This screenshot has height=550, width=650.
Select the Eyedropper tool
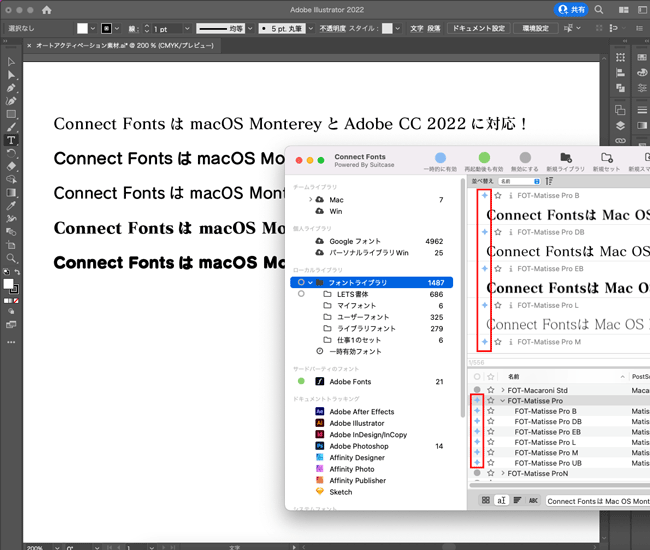(11, 206)
